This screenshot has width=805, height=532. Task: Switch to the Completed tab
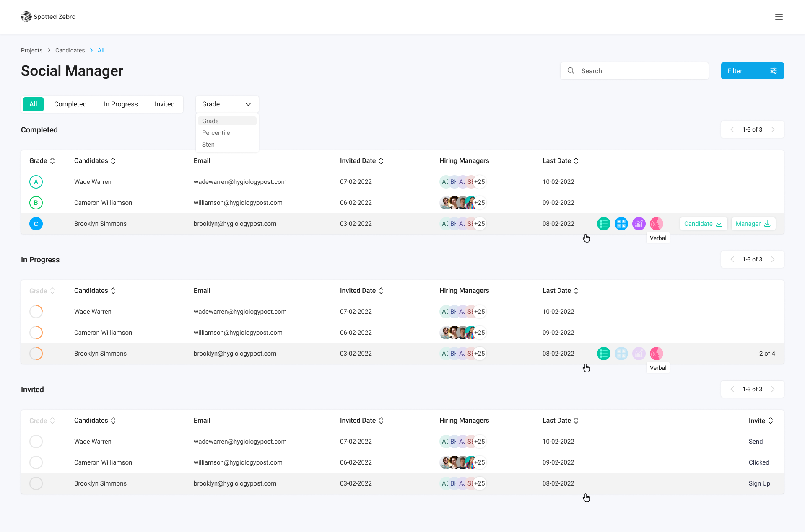click(70, 104)
